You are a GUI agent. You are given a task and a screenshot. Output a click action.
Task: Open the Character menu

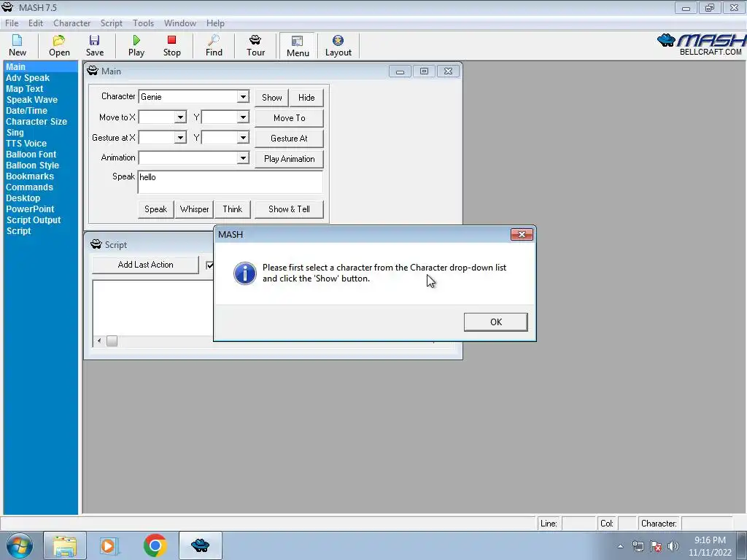pyautogui.click(x=72, y=23)
